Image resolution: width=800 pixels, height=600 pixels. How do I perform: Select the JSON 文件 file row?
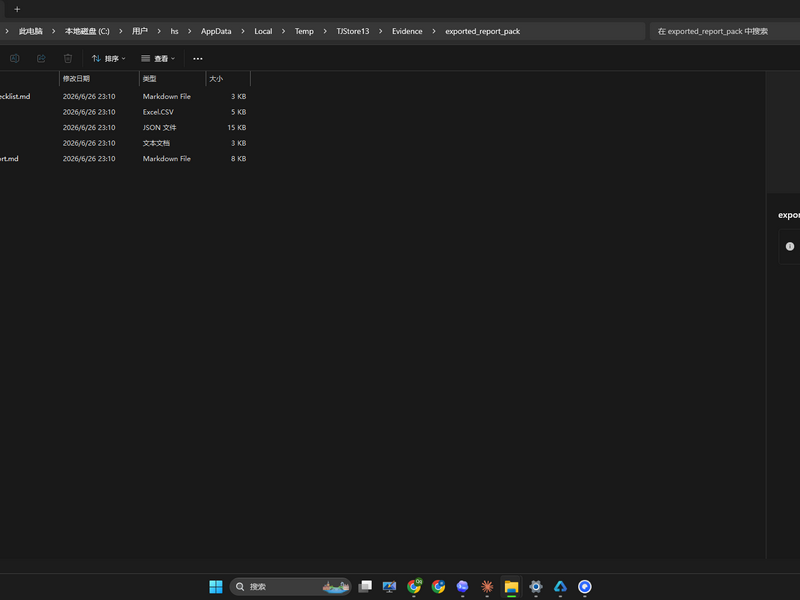click(125, 128)
